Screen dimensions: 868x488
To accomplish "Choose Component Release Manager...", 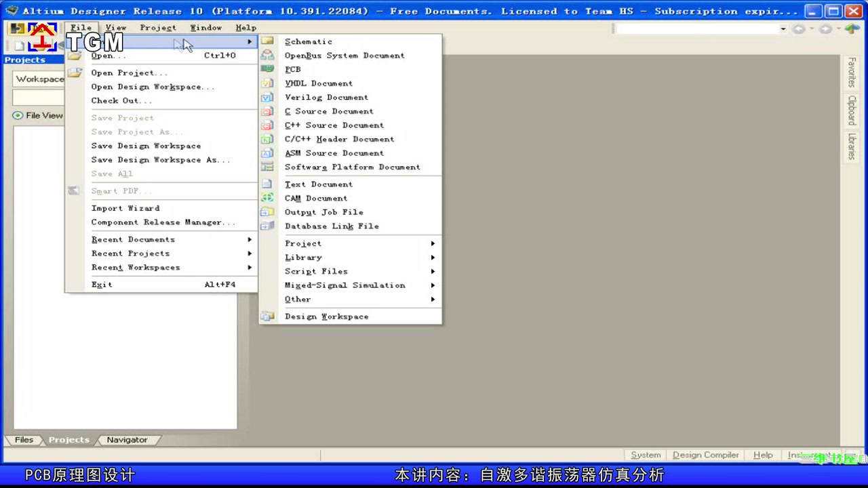I will [161, 222].
